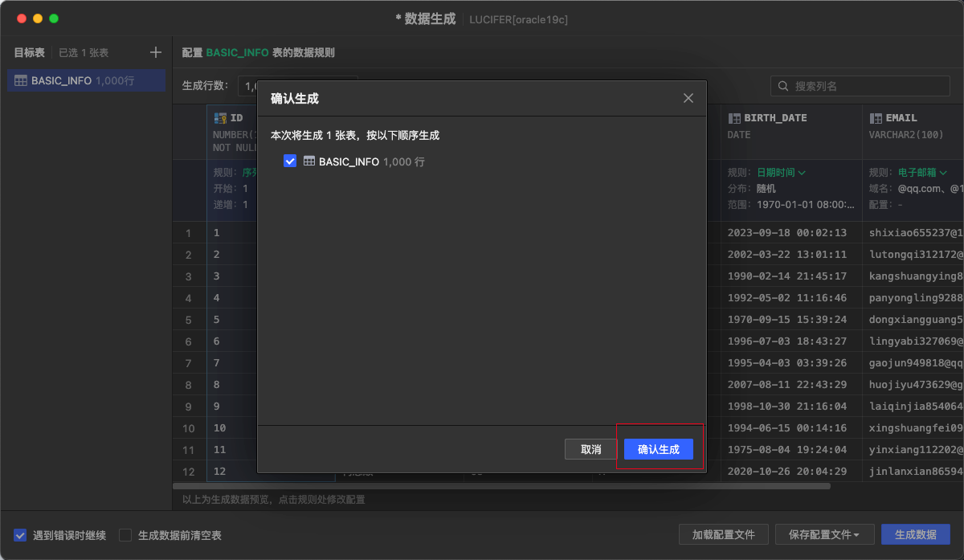Click cell 1996-07-03 18:43:27
The width and height of the screenshot is (964, 560).
point(791,341)
